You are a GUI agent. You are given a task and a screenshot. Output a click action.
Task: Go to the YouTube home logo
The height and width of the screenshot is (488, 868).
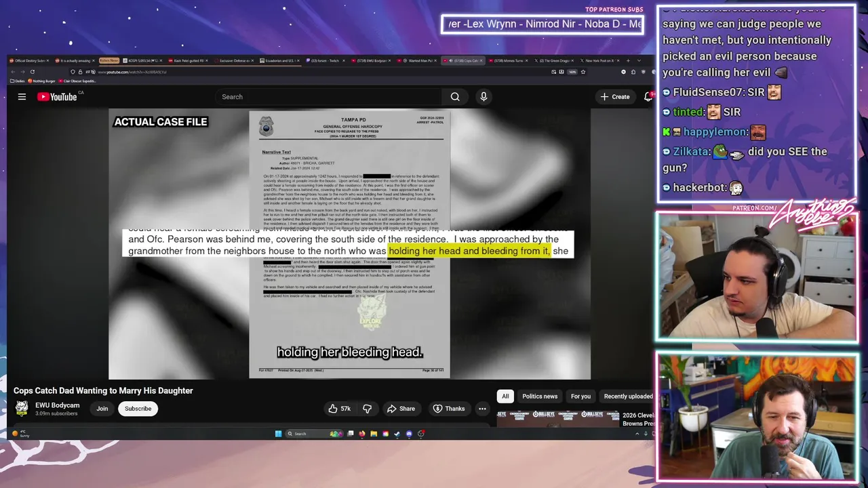(57, 97)
